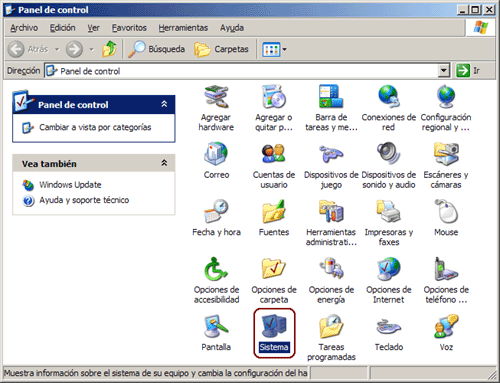Viewport: 500px width, 383px height.
Task: Open the Pantalla icon
Action: [x=216, y=326]
